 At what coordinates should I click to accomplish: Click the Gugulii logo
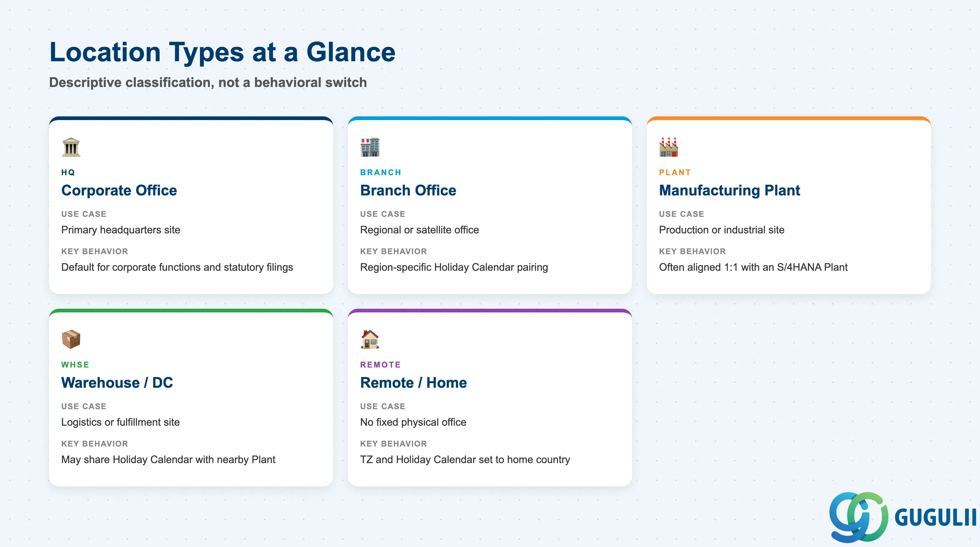click(903, 517)
